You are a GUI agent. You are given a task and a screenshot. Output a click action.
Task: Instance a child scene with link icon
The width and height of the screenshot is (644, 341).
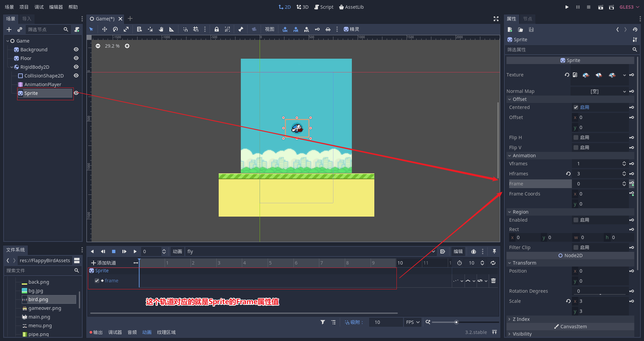coord(20,30)
